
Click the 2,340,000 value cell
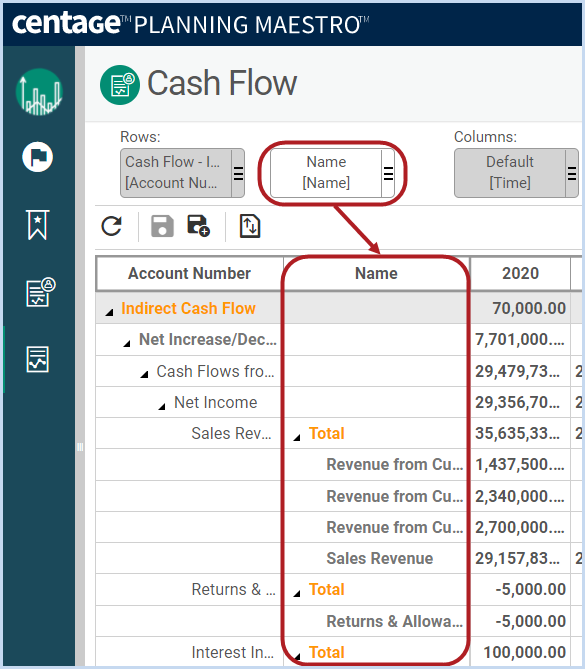coord(520,497)
